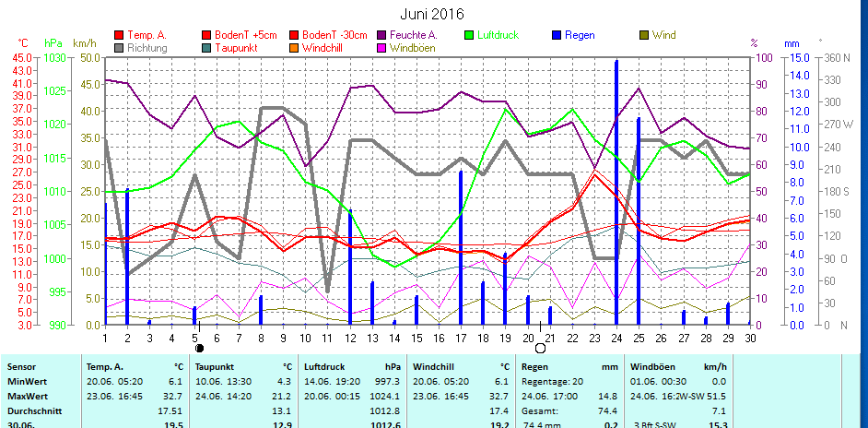Click the teal Taupunkt legend swatch
This screenshot has width=868, height=428.
pos(206,48)
